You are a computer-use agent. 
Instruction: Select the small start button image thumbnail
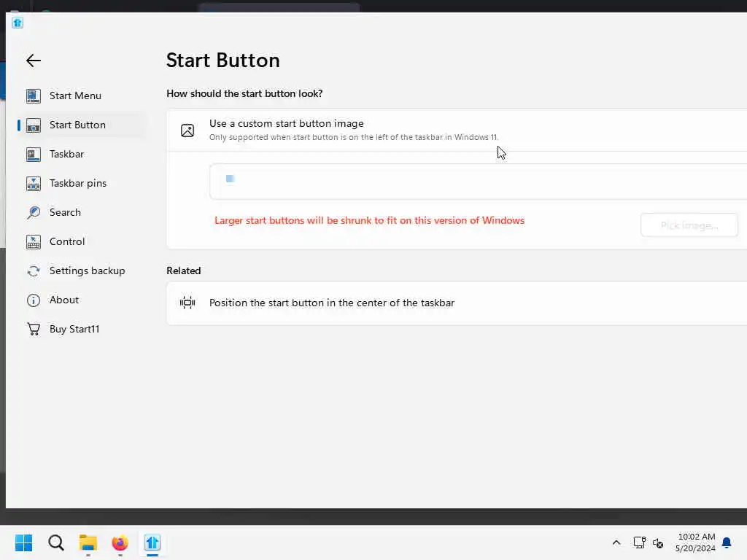coord(230,179)
